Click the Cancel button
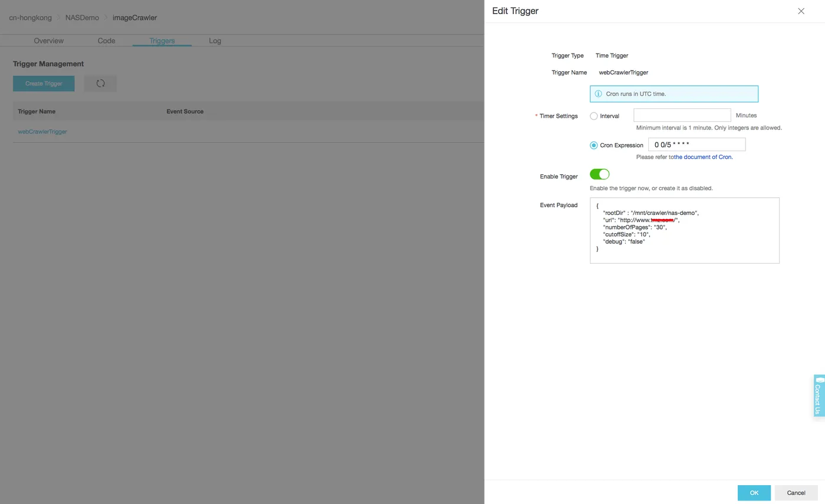This screenshot has width=825, height=504. [x=796, y=493]
